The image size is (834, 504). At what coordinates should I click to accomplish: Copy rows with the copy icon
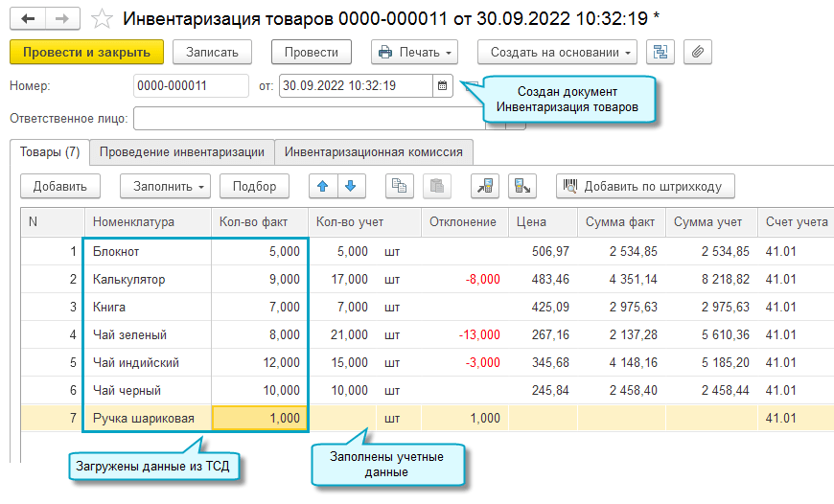click(400, 186)
